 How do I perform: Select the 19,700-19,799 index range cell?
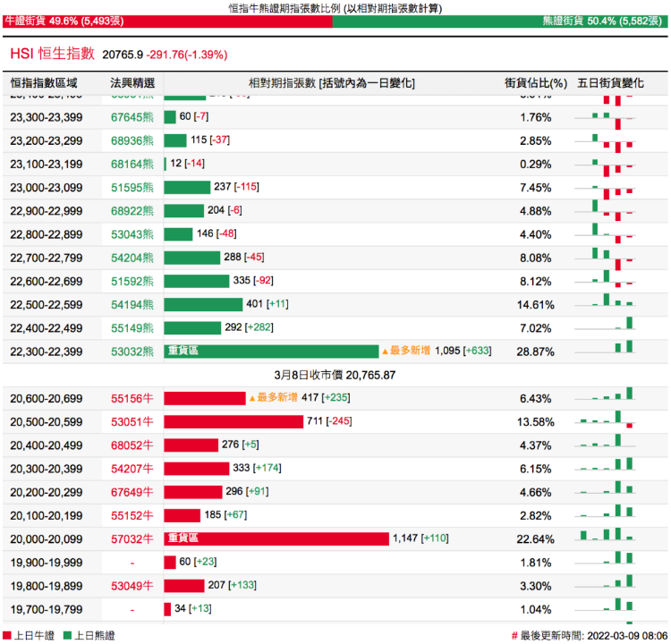pyautogui.click(x=47, y=609)
